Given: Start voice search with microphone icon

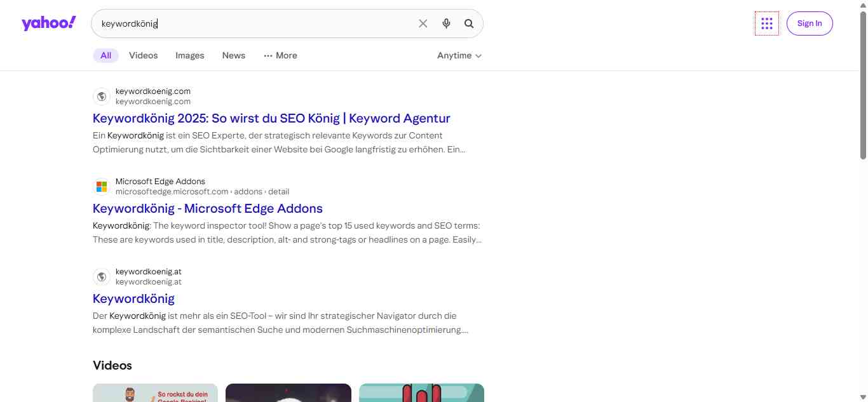Looking at the screenshot, I should coord(447,23).
